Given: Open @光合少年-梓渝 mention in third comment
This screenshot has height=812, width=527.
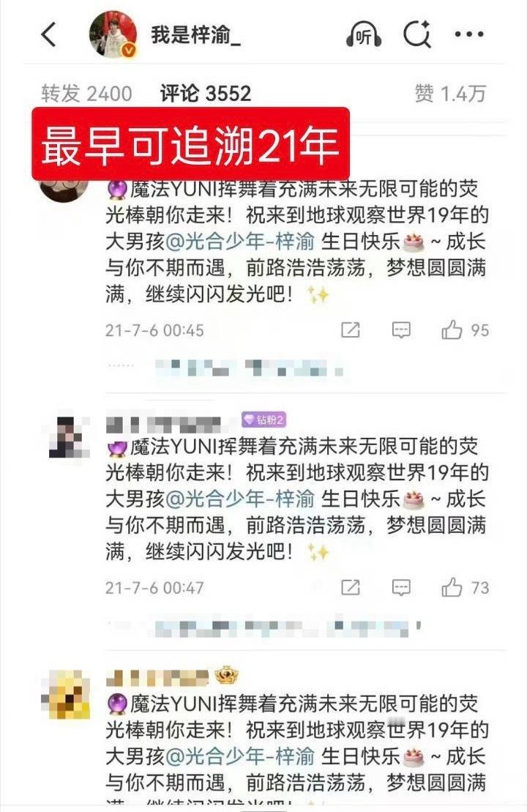Looking at the screenshot, I should pos(239,756).
